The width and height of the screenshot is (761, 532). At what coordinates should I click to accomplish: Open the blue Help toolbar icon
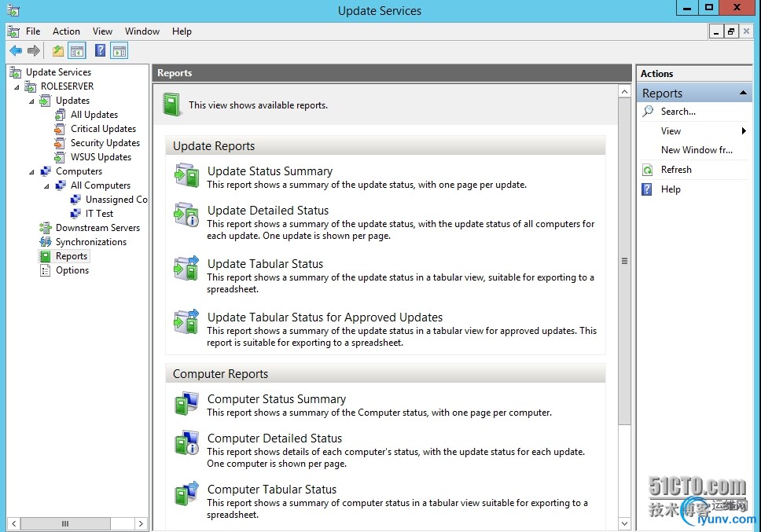[x=100, y=50]
